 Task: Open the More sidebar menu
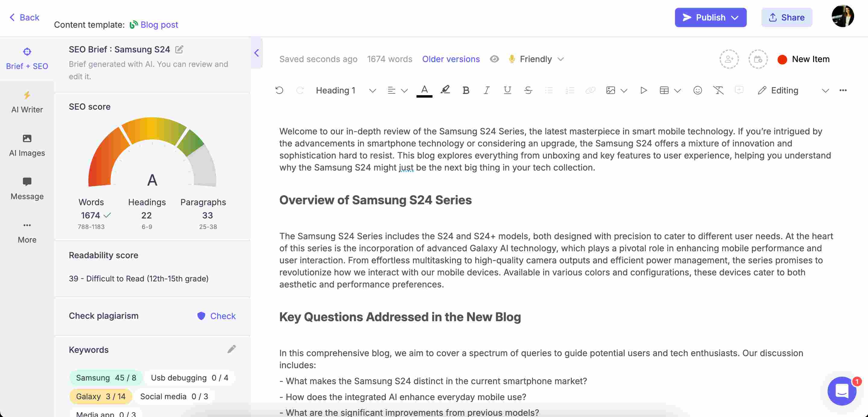[x=27, y=232]
